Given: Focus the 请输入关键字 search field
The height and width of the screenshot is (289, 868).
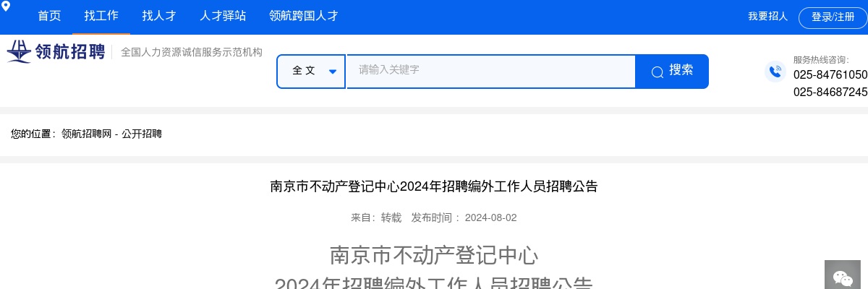Looking at the screenshot, I should point(491,72).
